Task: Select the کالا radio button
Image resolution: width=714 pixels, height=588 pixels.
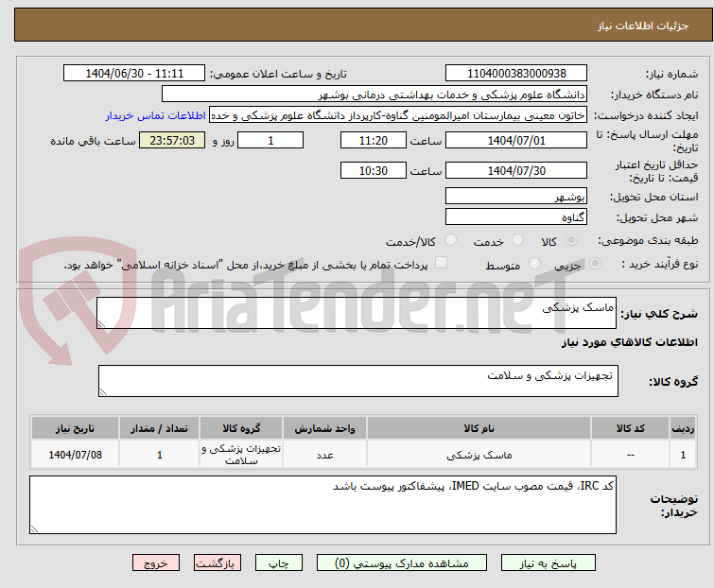Action: click(x=571, y=240)
